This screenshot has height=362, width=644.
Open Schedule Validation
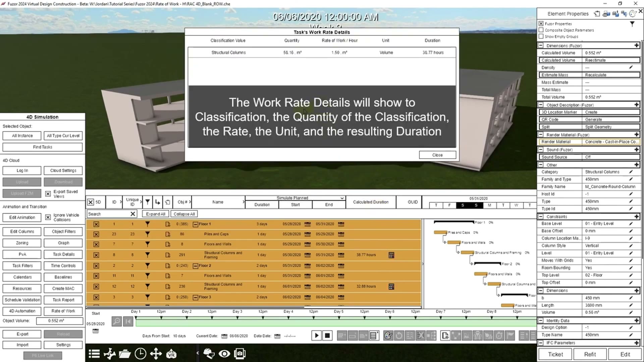pyautogui.click(x=22, y=300)
